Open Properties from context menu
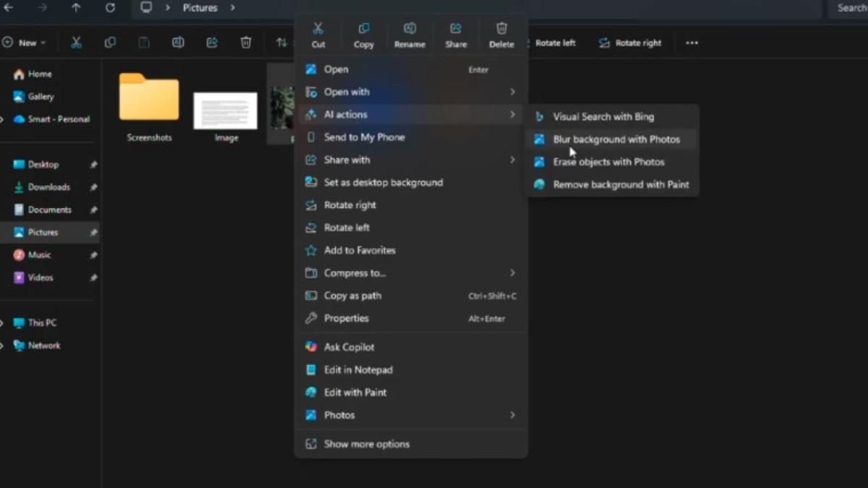 coord(411,318)
